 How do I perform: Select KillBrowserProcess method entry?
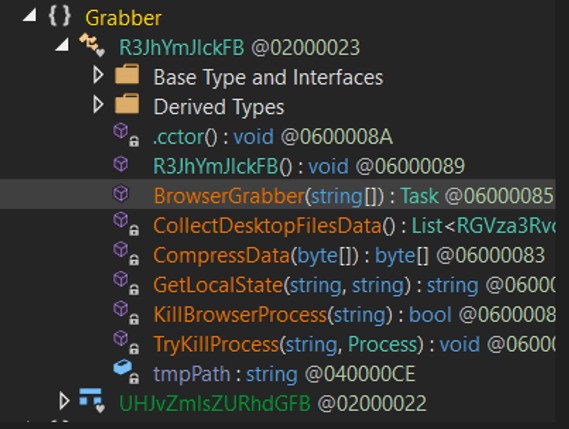point(354,315)
